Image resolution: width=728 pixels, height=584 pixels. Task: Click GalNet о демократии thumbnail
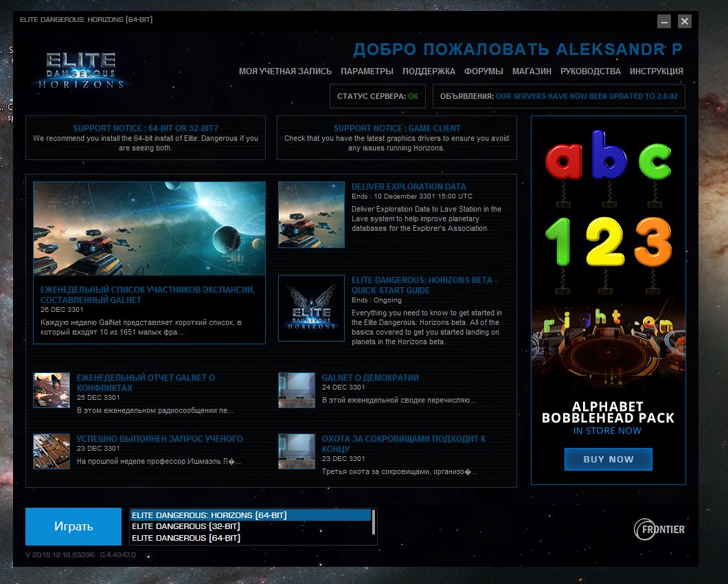[297, 390]
